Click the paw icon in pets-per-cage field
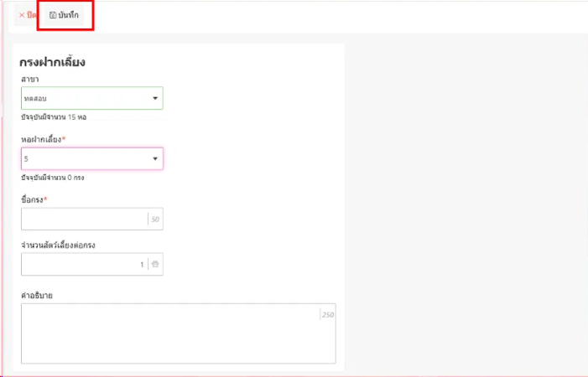 [155, 265]
